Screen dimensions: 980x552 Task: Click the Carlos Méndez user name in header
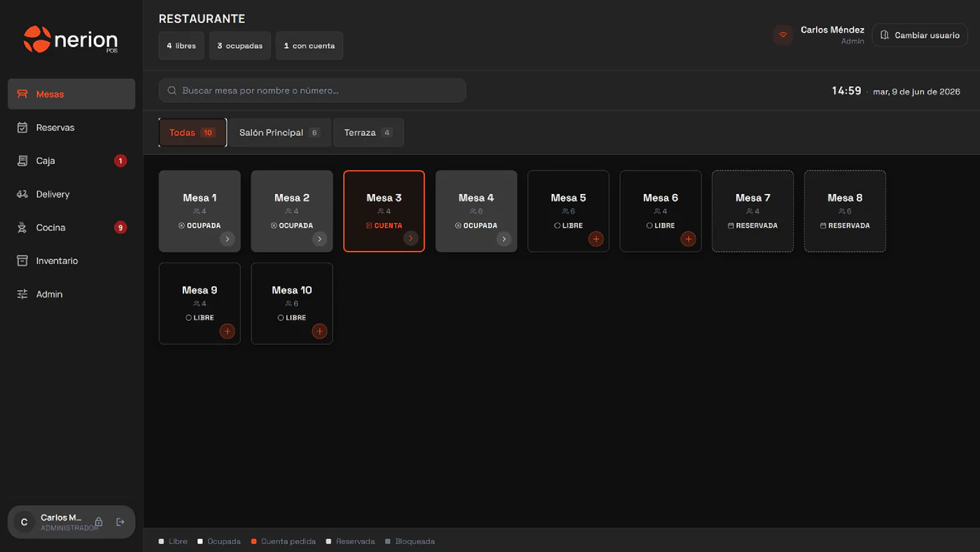832,30
